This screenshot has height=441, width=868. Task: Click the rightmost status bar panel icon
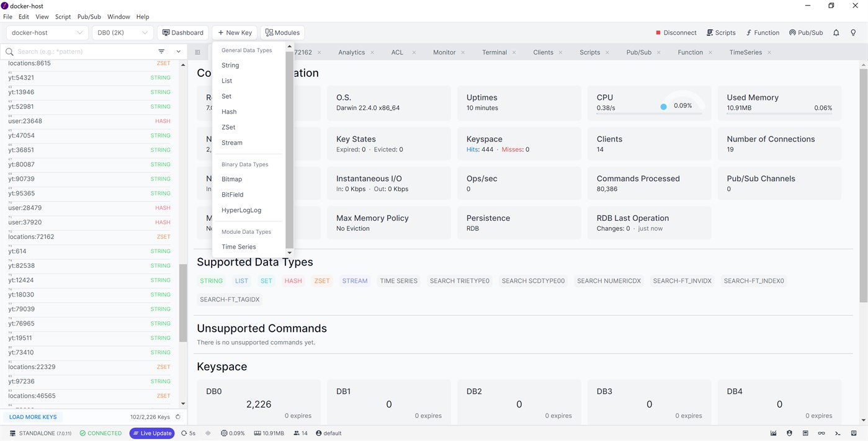pos(854,434)
